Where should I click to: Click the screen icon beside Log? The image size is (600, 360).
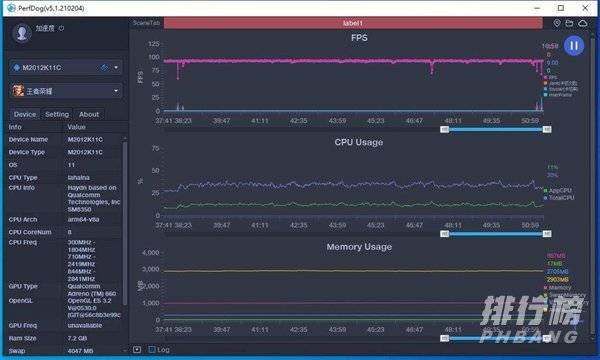pos(137,349)
